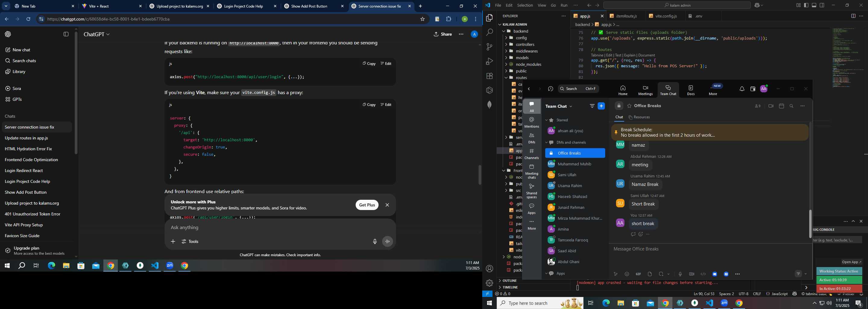Image resolution: width=868 pixels, height=309 pixels.
Task: Insert code snippet in Zoom message
Action: 703,274
